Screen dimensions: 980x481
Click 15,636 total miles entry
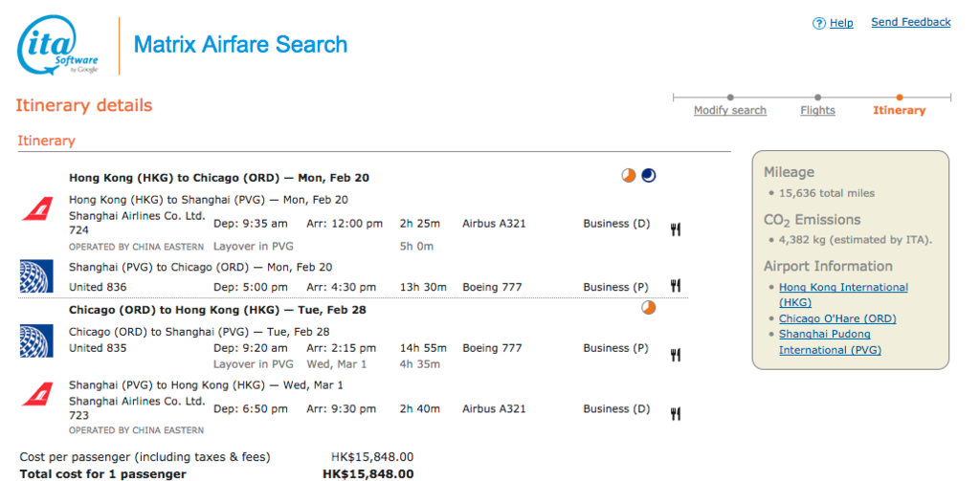826,193
